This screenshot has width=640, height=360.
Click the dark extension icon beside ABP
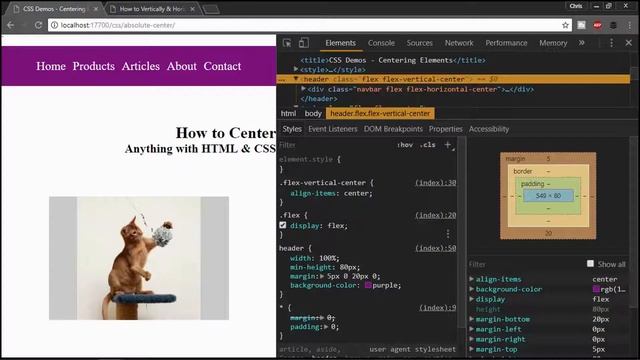613,25
